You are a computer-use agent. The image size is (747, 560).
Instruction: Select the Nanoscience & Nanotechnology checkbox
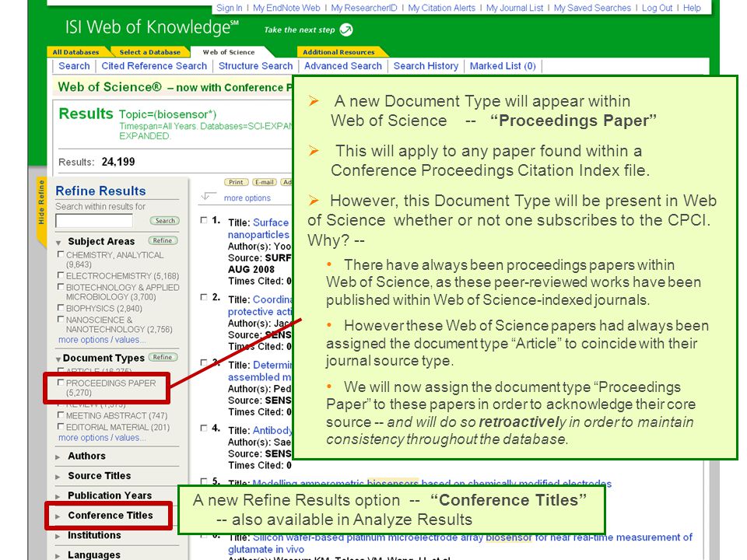61,319
